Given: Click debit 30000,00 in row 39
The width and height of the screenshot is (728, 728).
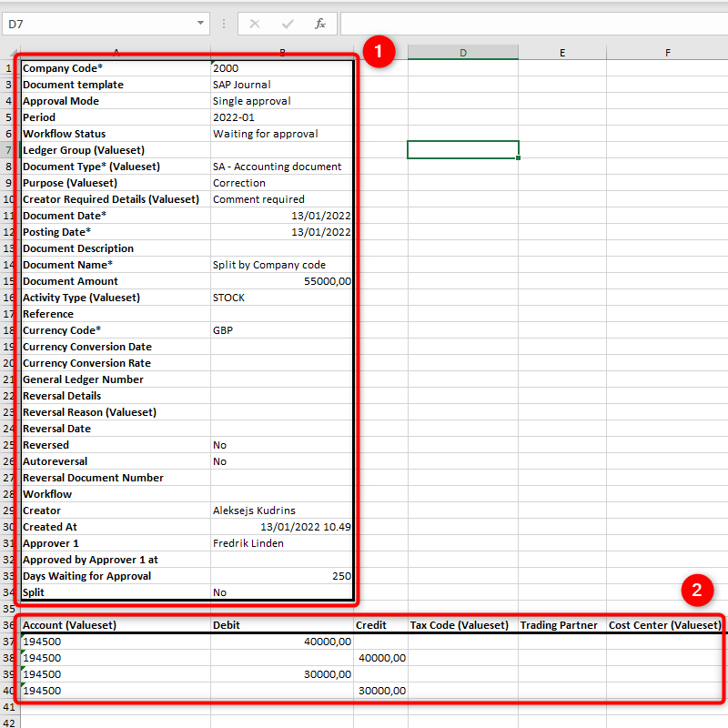Looking at the screenshot, I should coord(282,674).
